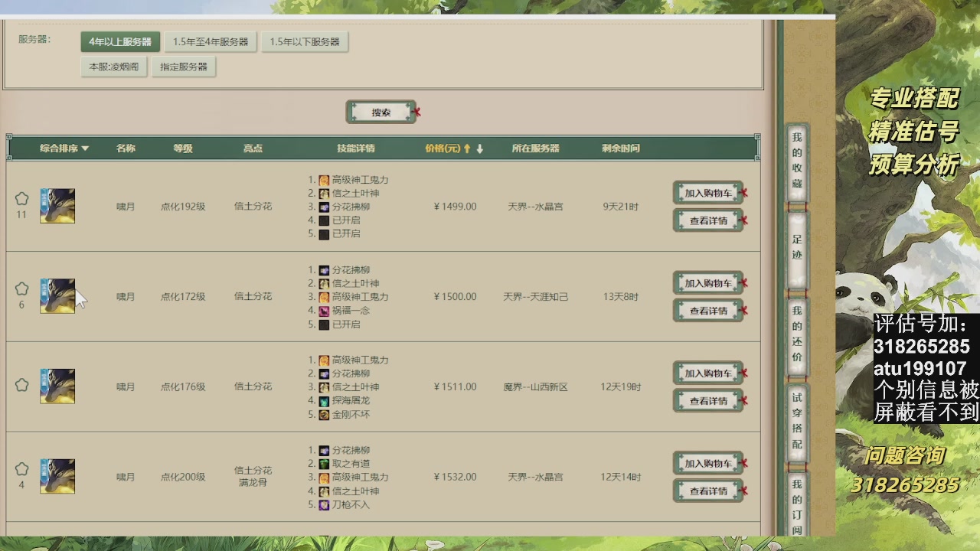This screenshot has width=980, height=551.
Task: Open the 点化192级 pet thumbnail
Action: pos(57,206)
